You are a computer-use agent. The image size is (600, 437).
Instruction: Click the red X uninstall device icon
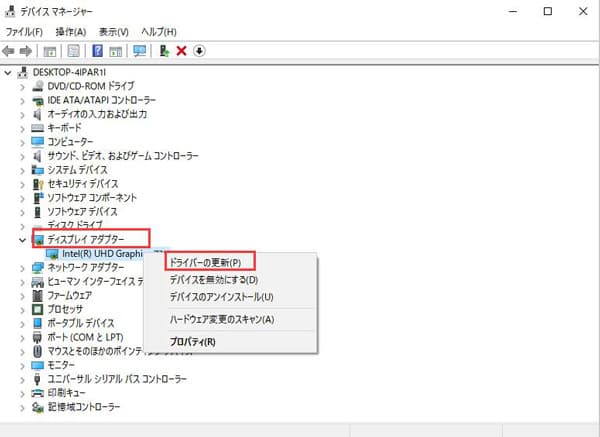pos(181,51)
